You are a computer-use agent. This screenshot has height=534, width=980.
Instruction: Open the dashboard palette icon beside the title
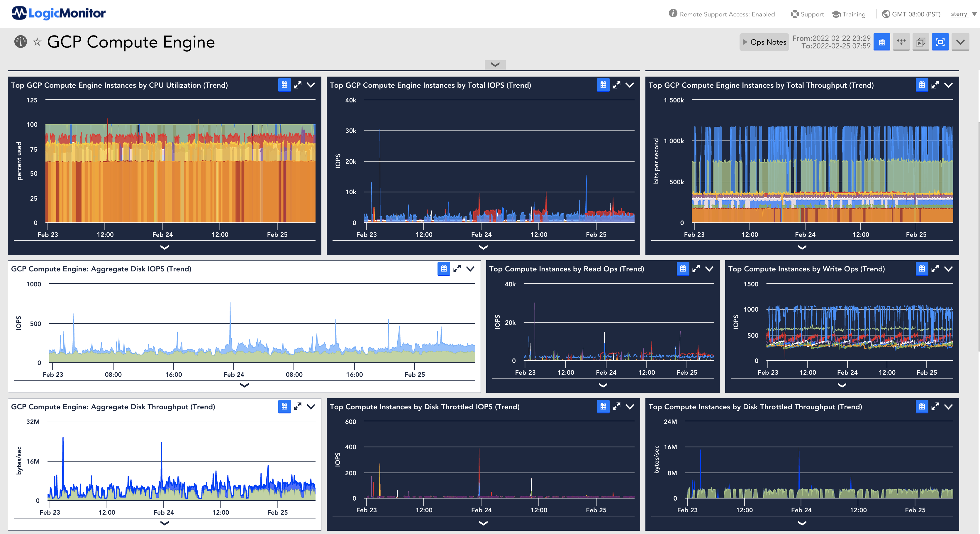point(21,41)
